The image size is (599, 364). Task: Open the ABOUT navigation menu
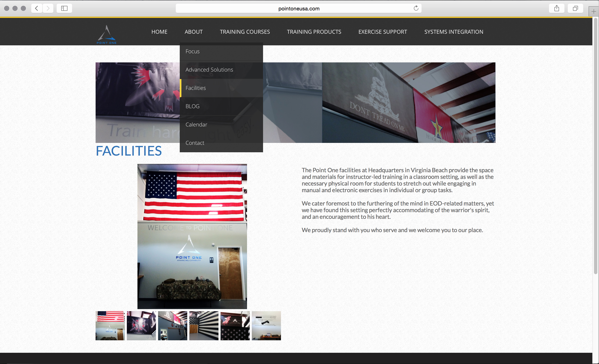click(193, 32)
